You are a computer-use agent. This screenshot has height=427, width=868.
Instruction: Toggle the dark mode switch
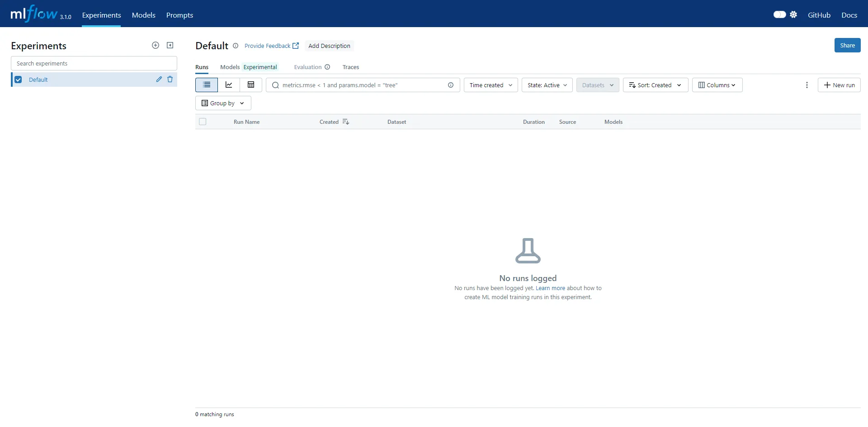[x=780, y=14]
